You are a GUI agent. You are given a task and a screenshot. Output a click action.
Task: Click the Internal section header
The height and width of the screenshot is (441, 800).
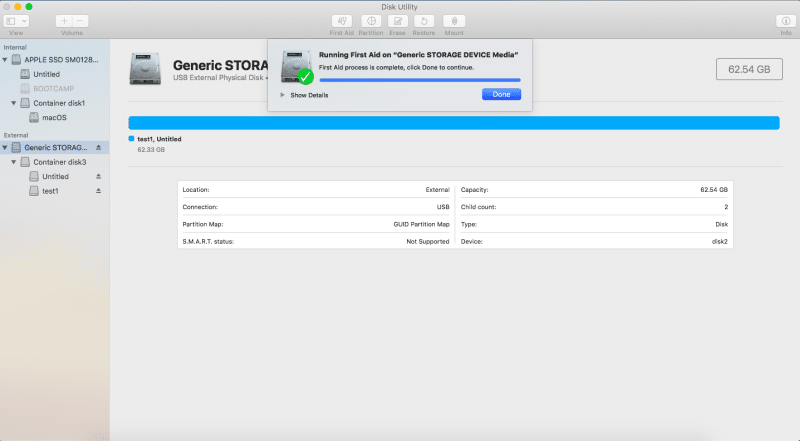coord(15,47)
